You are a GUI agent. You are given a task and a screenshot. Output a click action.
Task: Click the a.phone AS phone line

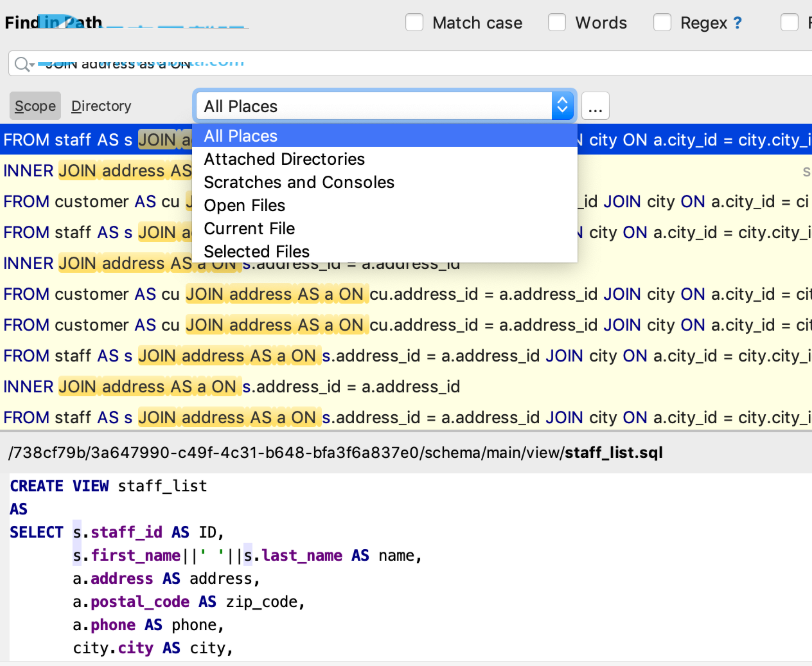(x=148, y=625)
